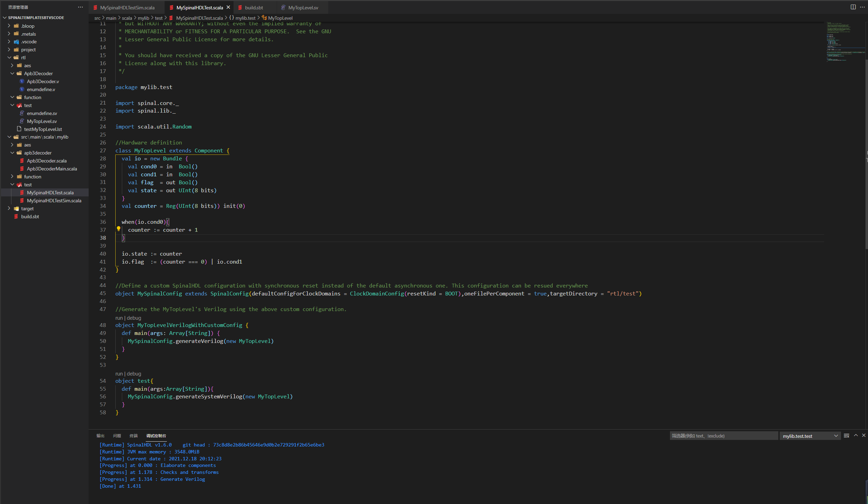Expand the .metals folder
Screen dimensions: 868x504
tap(28, 34)
